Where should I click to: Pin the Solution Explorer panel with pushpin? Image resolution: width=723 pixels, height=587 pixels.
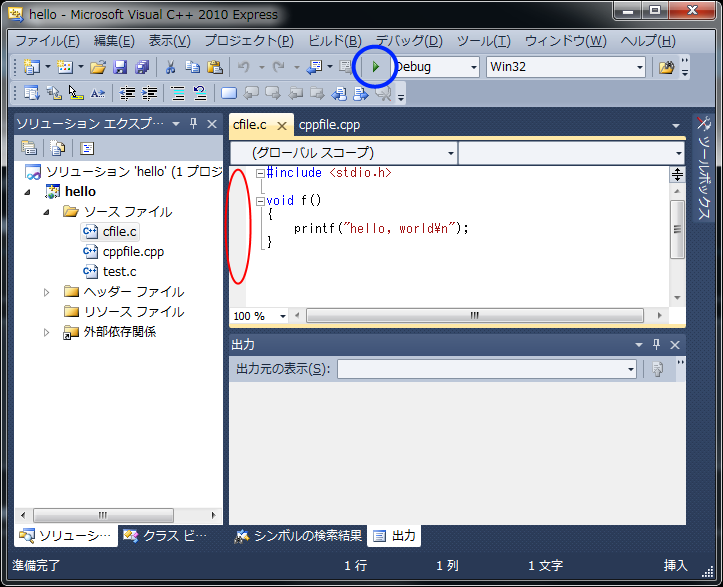pos(194,124)
